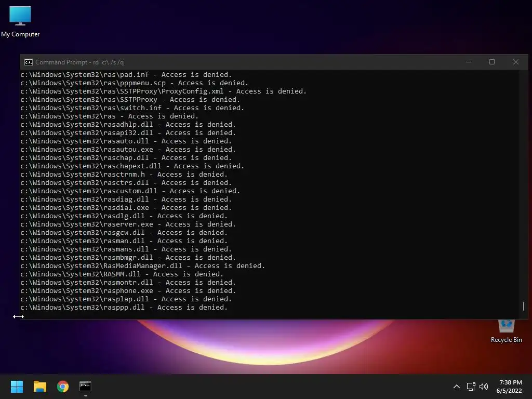Click the raschap.dll line
Viewport: 532px width, 399px height.
coord(126,158)
